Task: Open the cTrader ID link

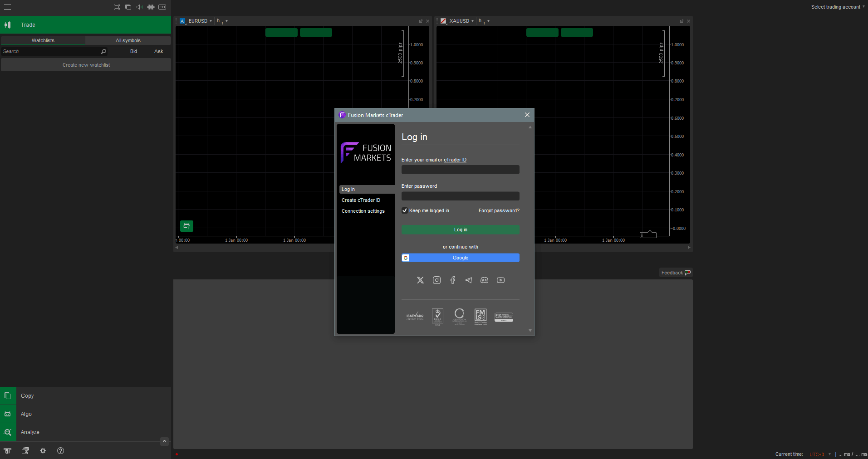Action: click(455, 160)
